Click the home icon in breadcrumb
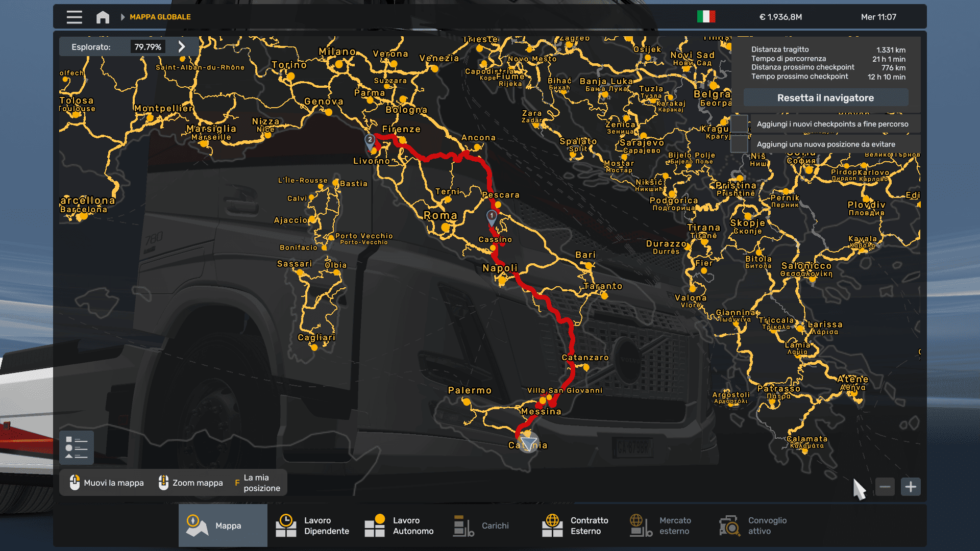 click(103, 17)
